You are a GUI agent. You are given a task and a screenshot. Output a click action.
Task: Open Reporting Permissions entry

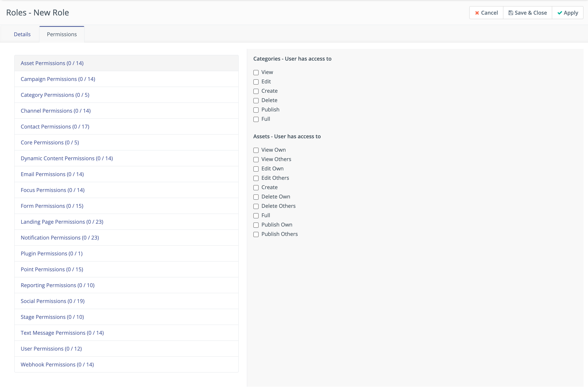pyautogui.click(x=57, y=285)
